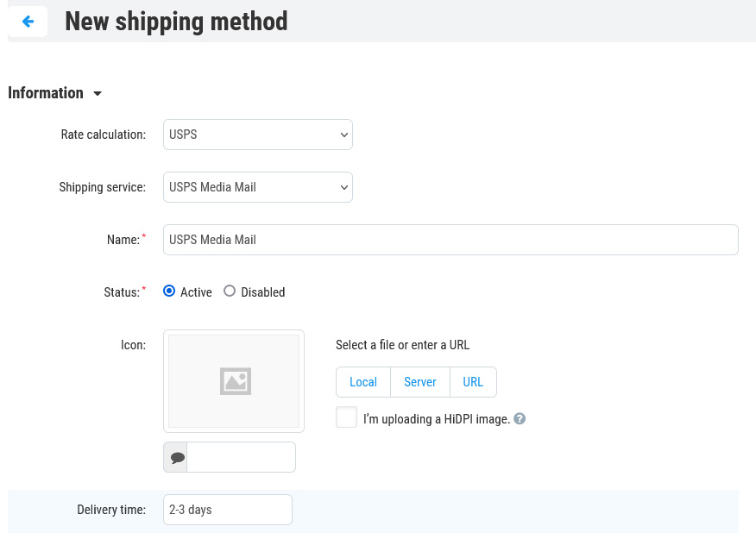Click the image placeholder icon in the Icon box
Image resolution: width=756 pixels, height=533 pixels.
[x=235, y=381]
